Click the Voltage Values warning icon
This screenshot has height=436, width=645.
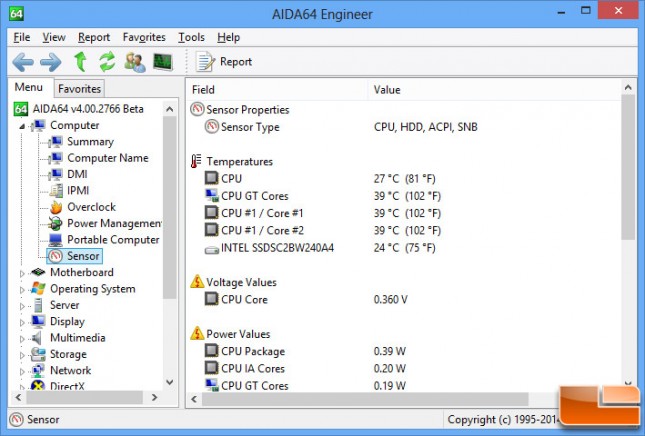pos(197,282)
